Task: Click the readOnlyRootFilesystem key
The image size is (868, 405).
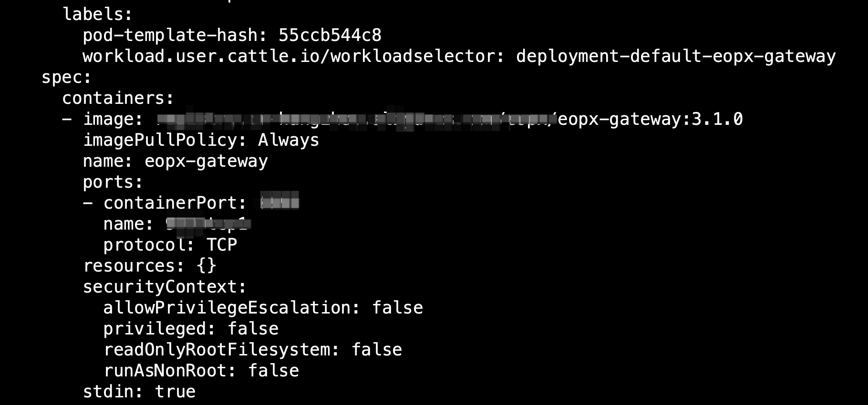Action: pyautogui.click(x=221, y=350)
